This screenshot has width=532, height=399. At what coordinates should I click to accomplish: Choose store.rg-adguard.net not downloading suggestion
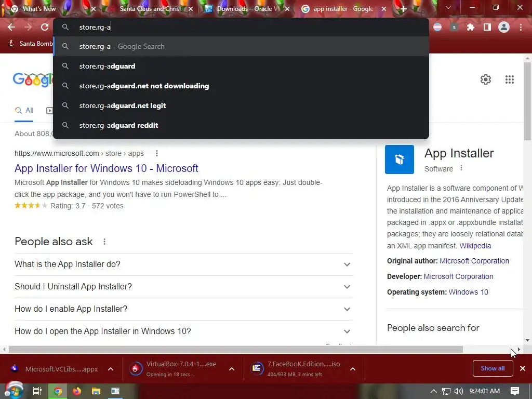(241, 86)
